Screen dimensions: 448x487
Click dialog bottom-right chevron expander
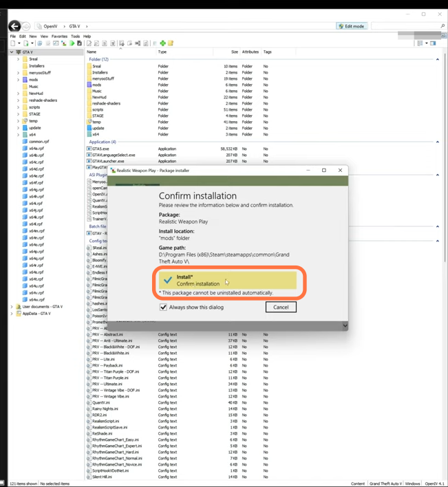click(345, 325)
